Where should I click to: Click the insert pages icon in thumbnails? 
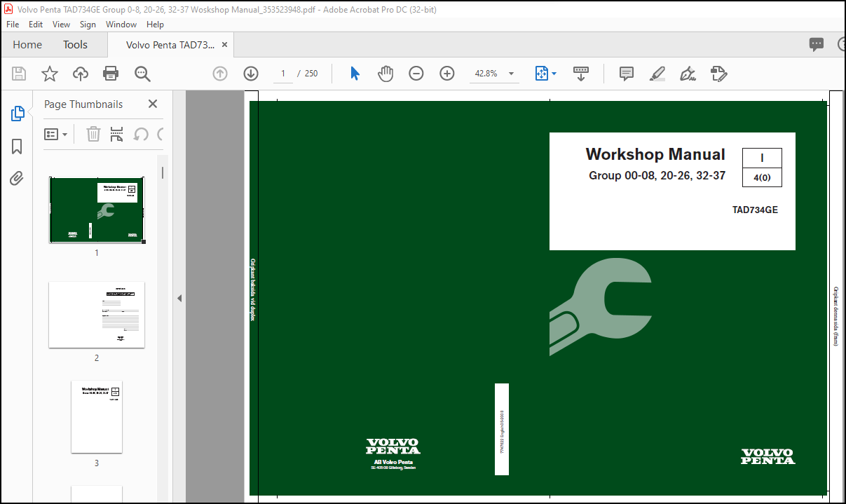[x=117, y=134]
